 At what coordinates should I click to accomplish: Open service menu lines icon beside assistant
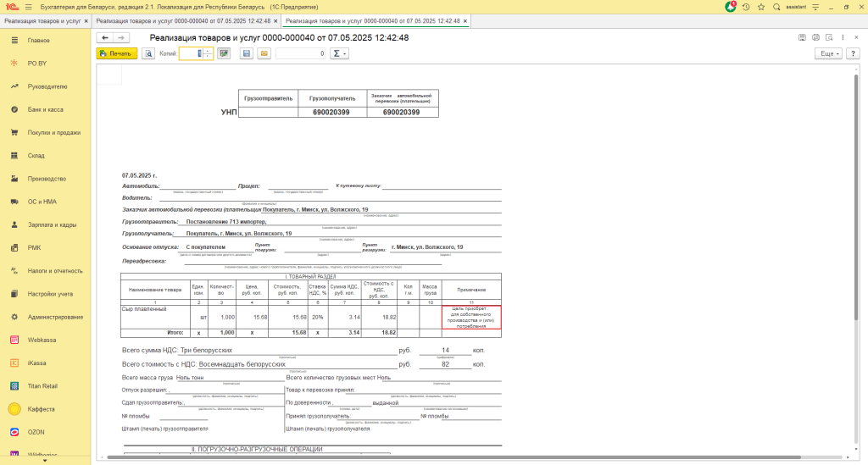coord(815,7)
